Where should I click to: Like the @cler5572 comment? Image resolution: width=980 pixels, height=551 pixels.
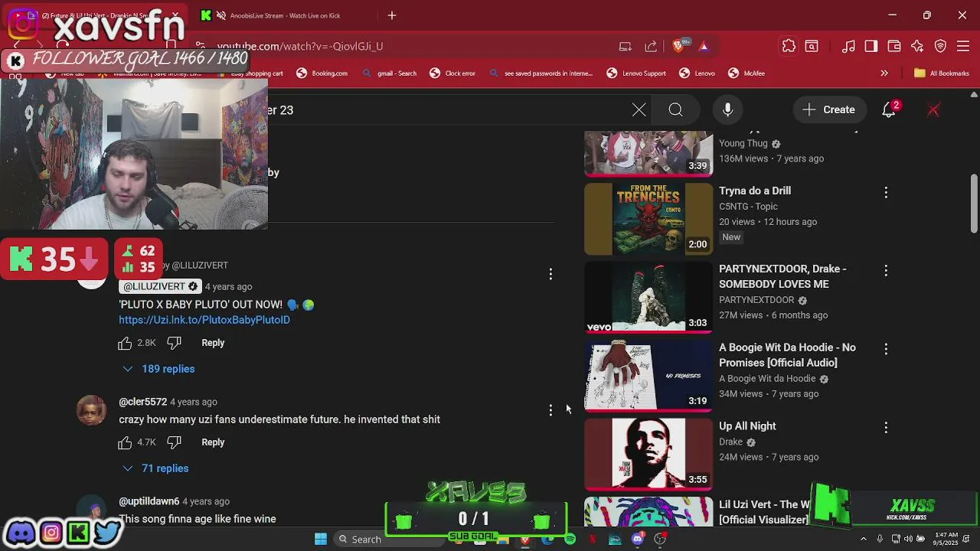125,442
